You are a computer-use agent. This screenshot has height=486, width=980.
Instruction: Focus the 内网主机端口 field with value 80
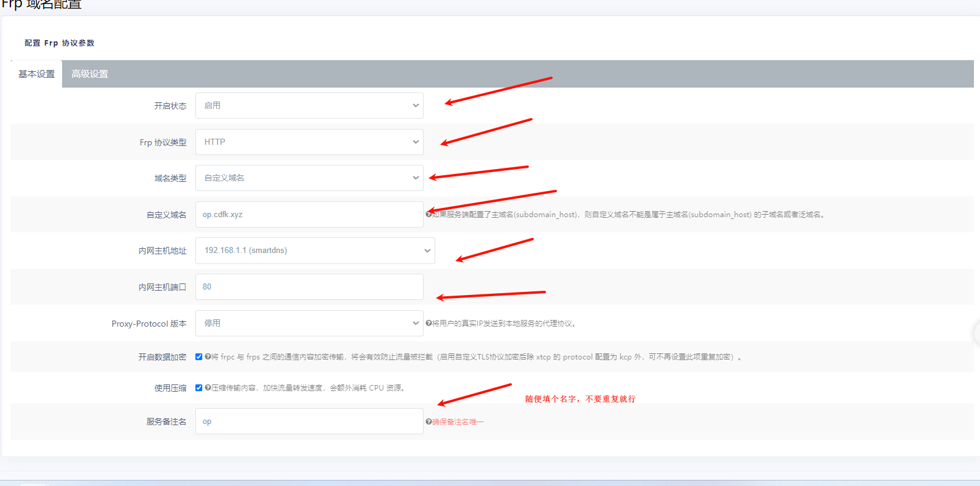309,287
